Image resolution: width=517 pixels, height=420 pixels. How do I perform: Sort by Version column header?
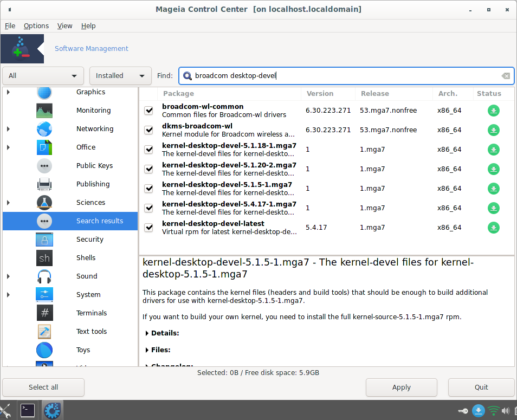(328, 94)
